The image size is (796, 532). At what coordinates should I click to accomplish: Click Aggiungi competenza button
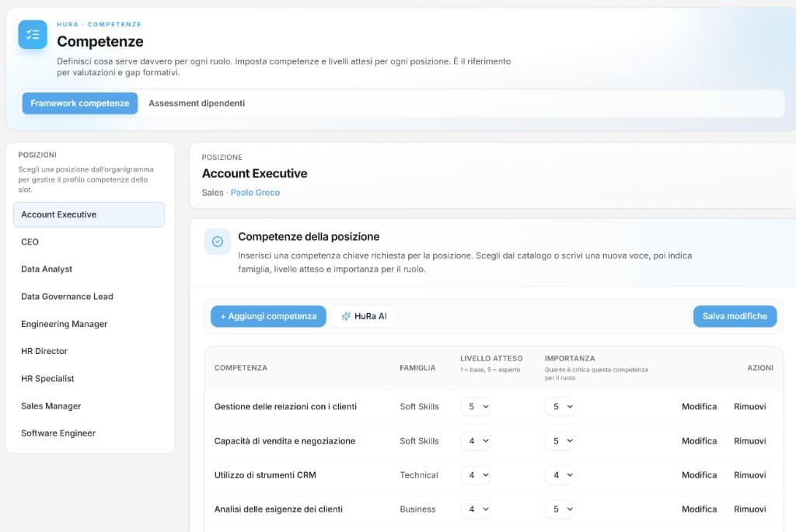click(268, 316)
